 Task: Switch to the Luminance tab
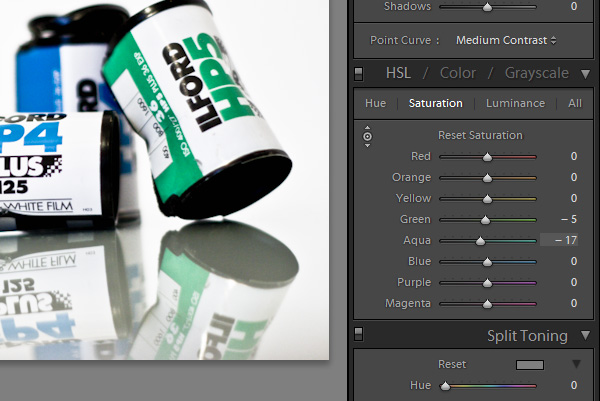(515, 103)
